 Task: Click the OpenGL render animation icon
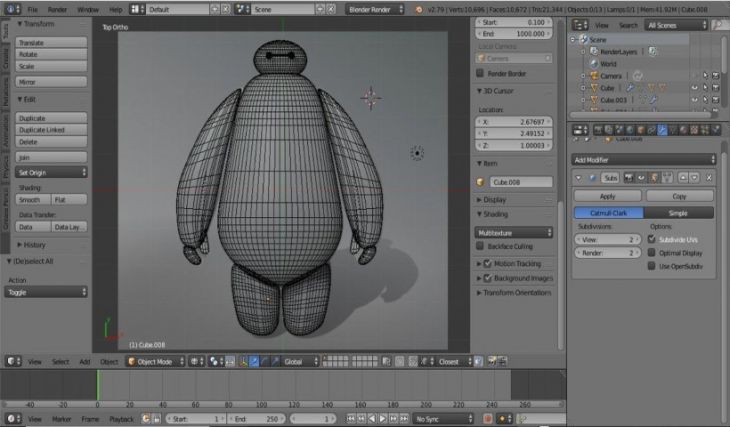coord(502,361)
